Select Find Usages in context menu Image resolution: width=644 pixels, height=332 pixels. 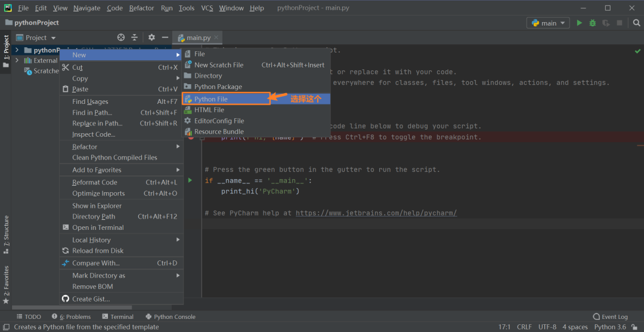point(121,102)
